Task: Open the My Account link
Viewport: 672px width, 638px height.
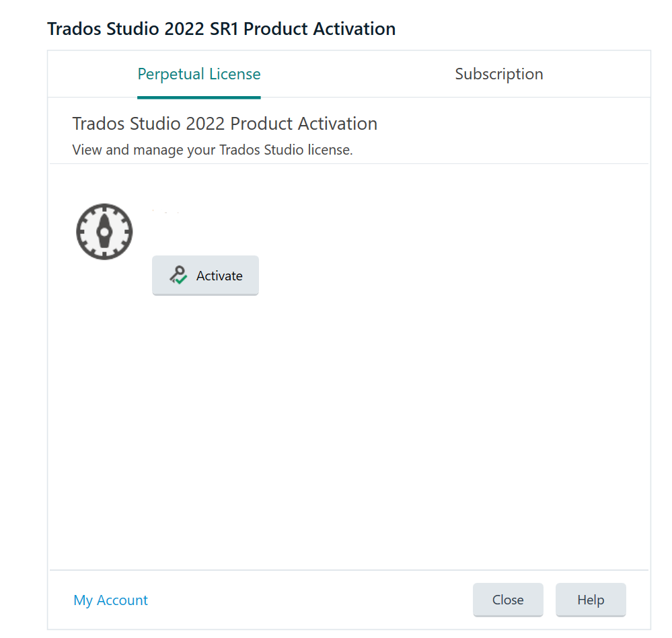Action: (x=110, y=600)
